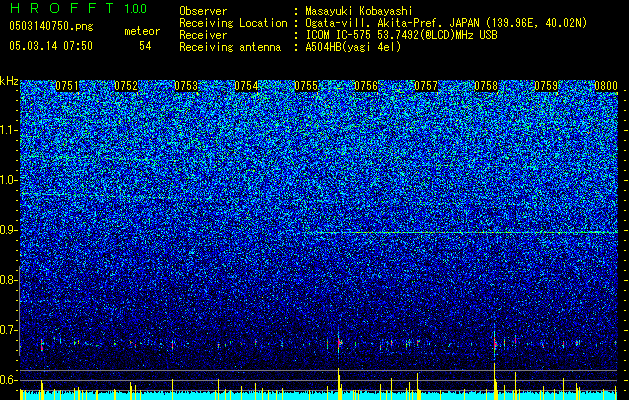
Task: Click the 0.9 frequency axis label
Action: pos(8,230)
